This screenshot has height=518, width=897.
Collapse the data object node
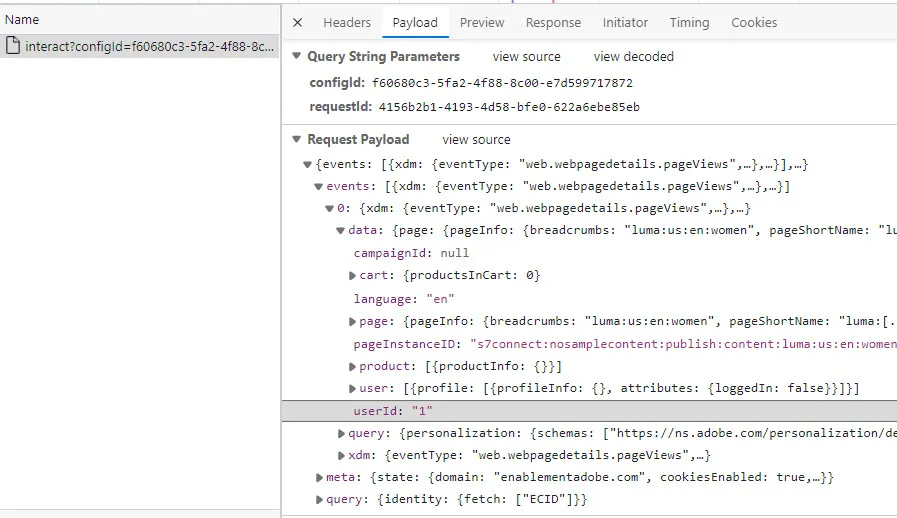click(x=340, y=231)
